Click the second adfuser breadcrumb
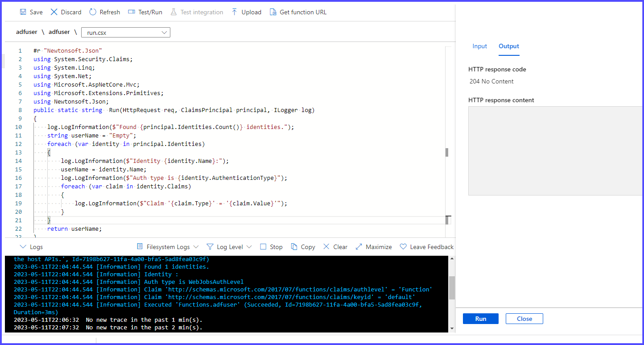644x345 pixels. click(x=59, y=32)
